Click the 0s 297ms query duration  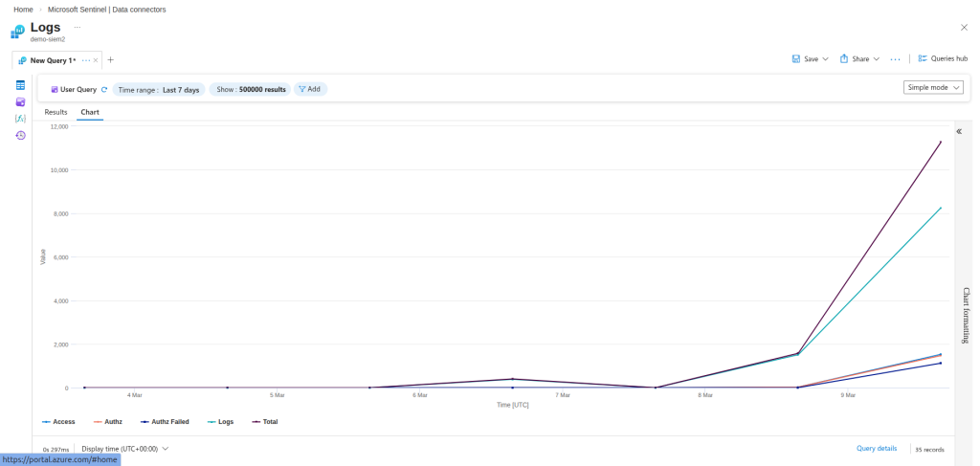(x=56, y=450)
